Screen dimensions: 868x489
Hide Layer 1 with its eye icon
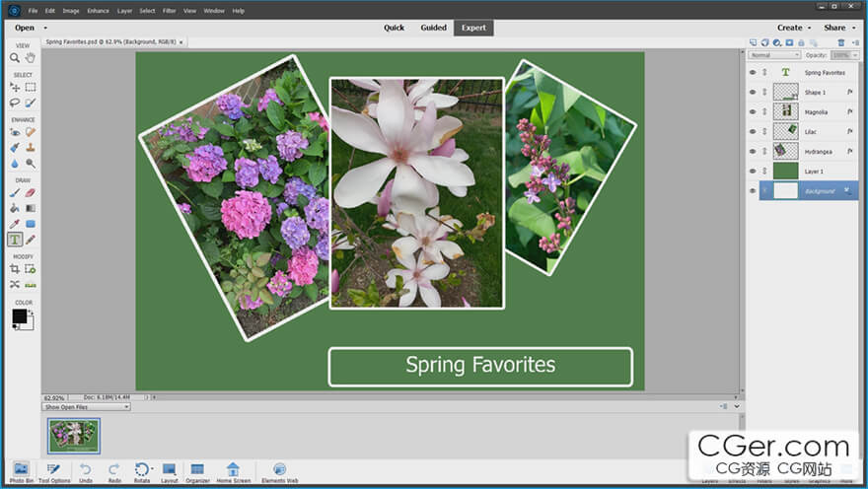(753, 171)
